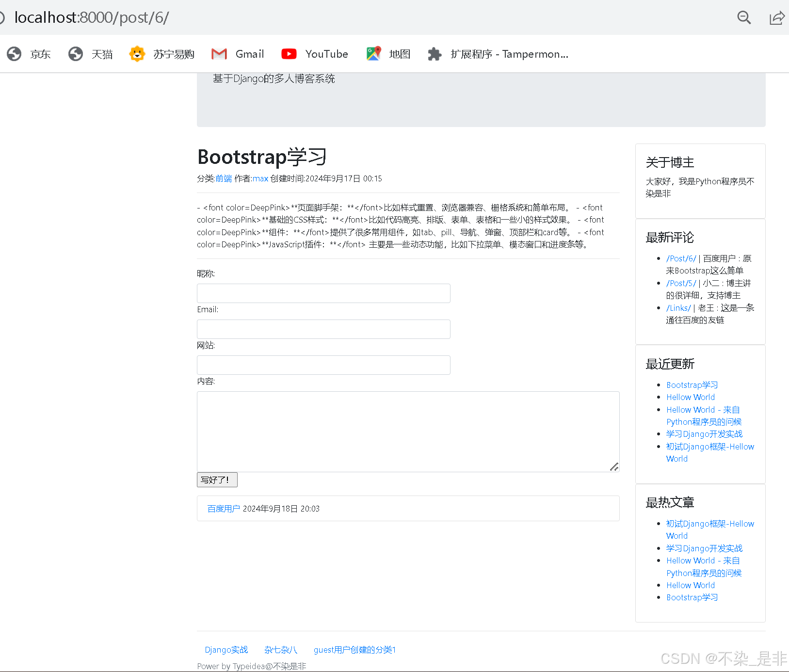
Task: Open the Tampermonkey extensions bookmark
Action: 498,54
